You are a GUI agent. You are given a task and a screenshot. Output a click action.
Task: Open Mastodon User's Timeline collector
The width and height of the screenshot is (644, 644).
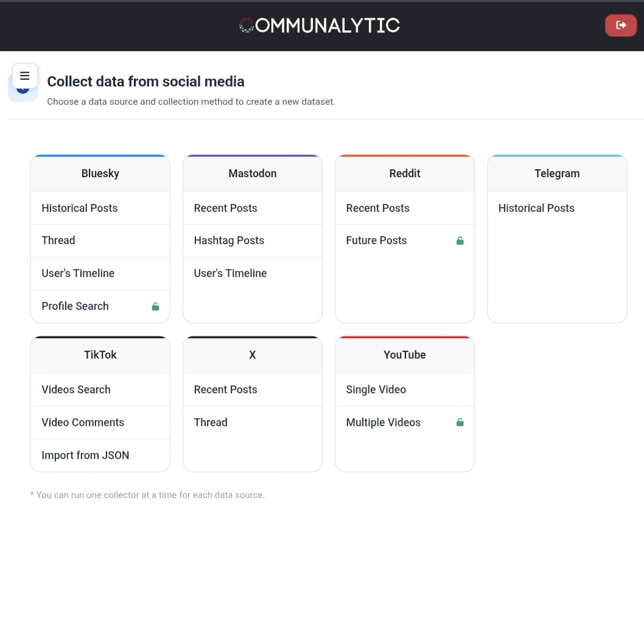(230, 273)
